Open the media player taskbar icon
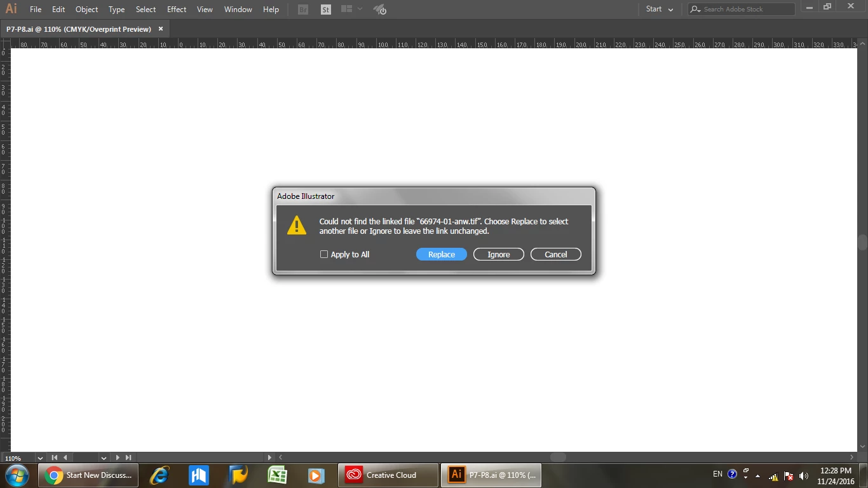Image resolution: width=868 pixels, height=488 pixels. click(316, 475)
